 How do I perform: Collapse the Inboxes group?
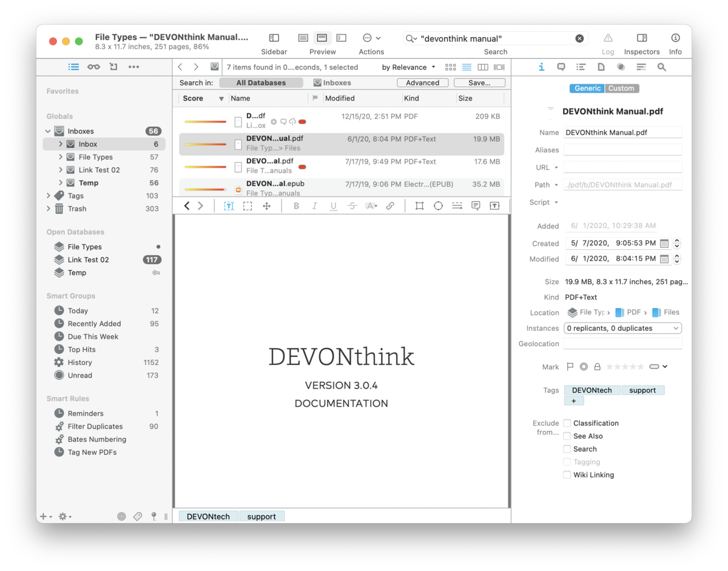click(48, 131)
